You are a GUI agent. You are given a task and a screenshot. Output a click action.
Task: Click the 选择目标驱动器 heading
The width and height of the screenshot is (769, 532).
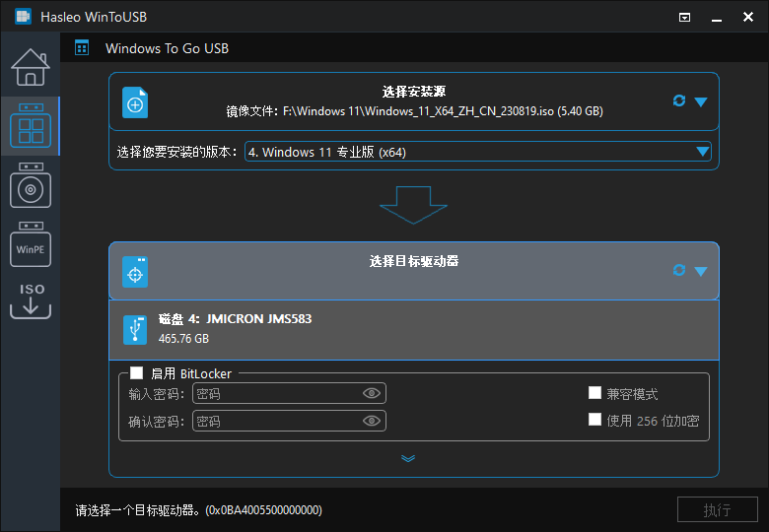[414, 261]
